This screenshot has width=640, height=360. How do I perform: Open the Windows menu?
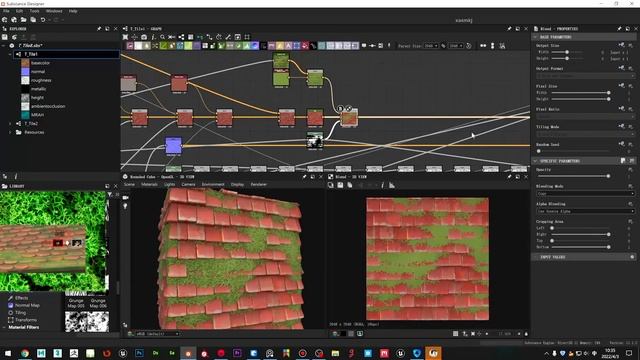click(54, 11)
